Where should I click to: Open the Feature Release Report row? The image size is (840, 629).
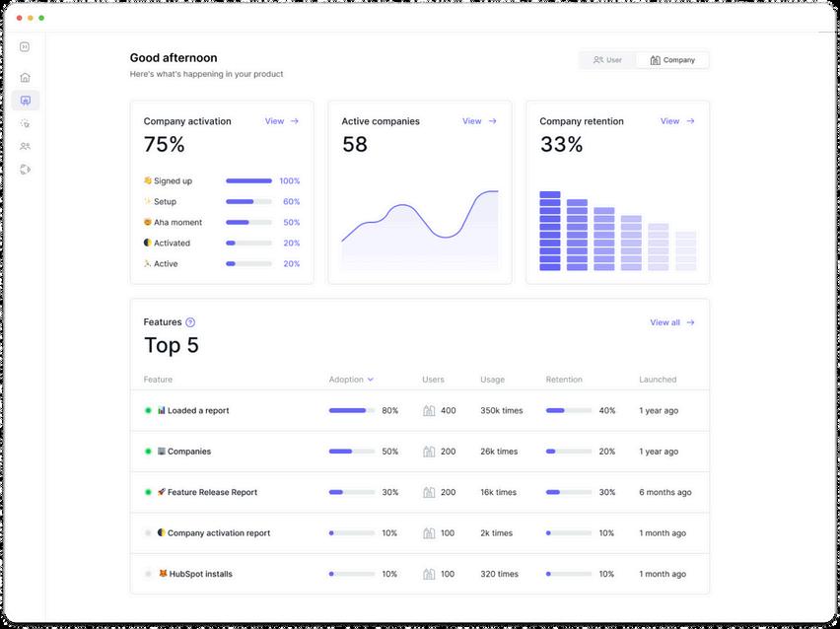419,492
